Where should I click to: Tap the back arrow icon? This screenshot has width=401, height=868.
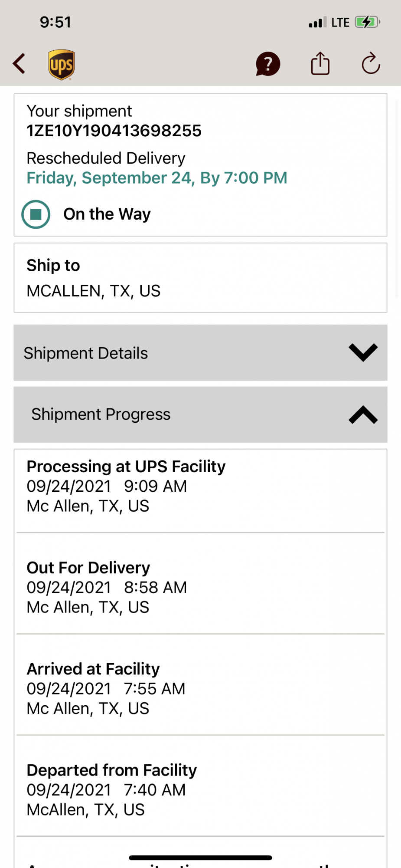[19, 64]
